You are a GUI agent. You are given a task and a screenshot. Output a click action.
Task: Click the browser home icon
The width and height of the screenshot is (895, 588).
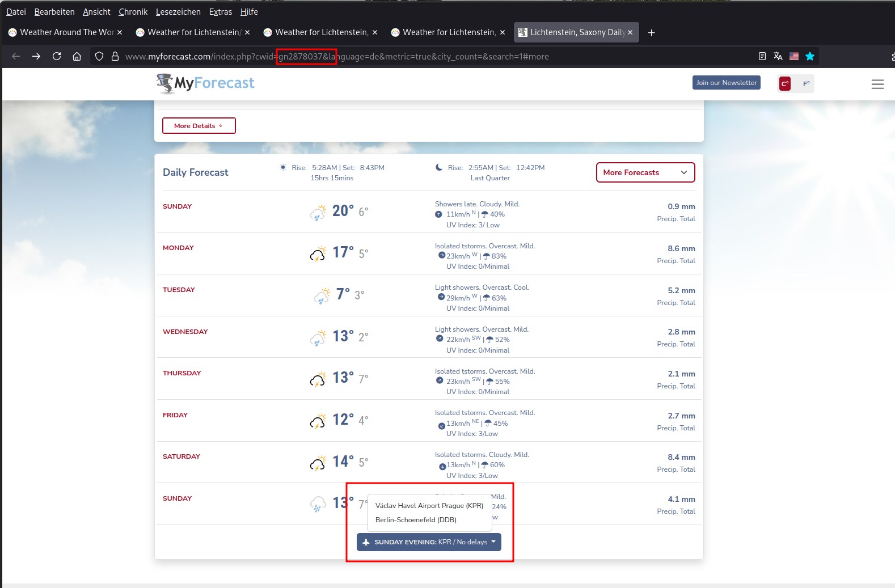(77, 56)
